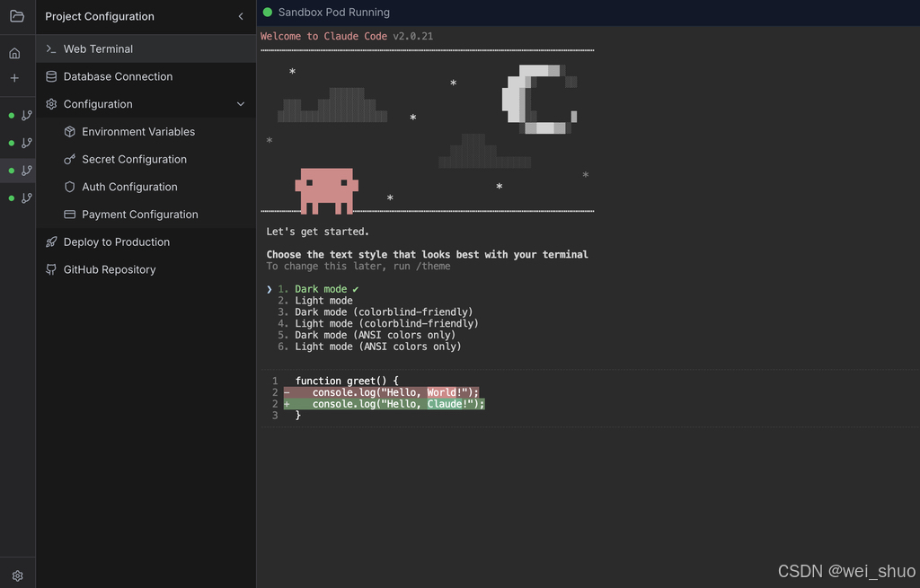Viewport: 920px width, 588px height.
Task: Click the run /theme hint line
Action: [358, 266]
